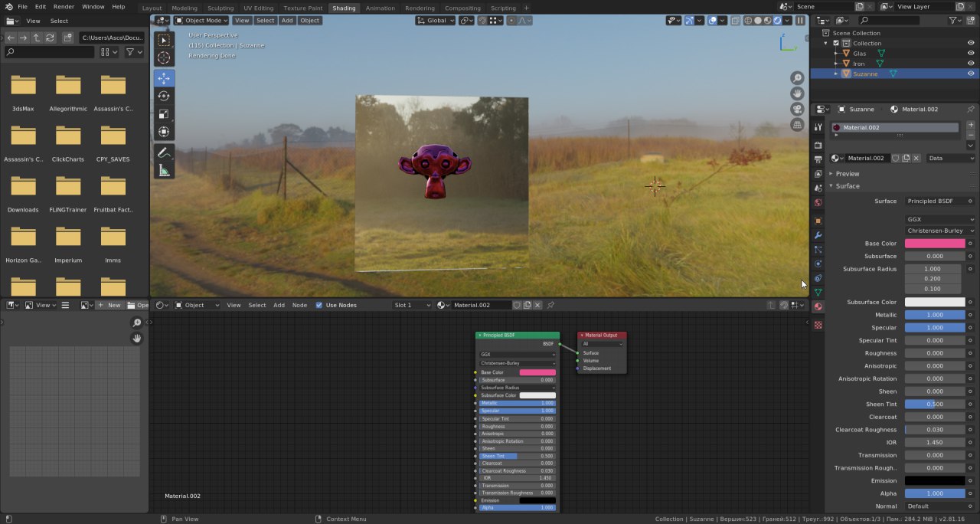The width and height of the screenshot is (980, 524).
Task: Click Principled BSDF surface shader button
Action: pyautogui.click(x=940, y=201)
